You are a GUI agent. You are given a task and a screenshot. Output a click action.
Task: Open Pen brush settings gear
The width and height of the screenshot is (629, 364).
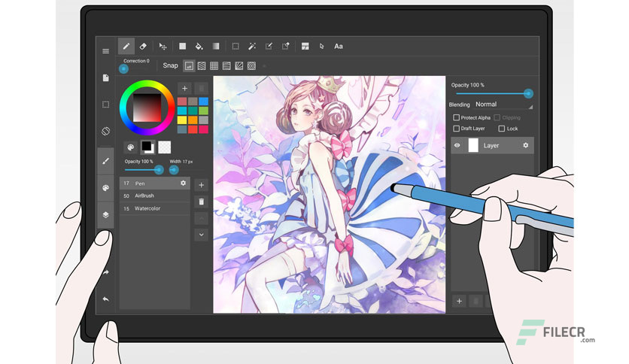coord(183,183)
